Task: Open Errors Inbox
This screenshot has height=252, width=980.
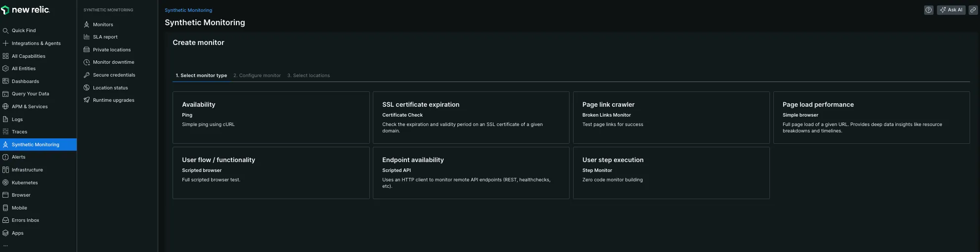Action: tap(25, 220)
